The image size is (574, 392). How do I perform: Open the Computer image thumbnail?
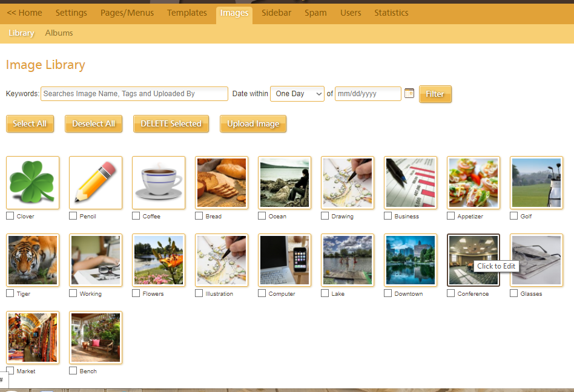pos(285,260)
